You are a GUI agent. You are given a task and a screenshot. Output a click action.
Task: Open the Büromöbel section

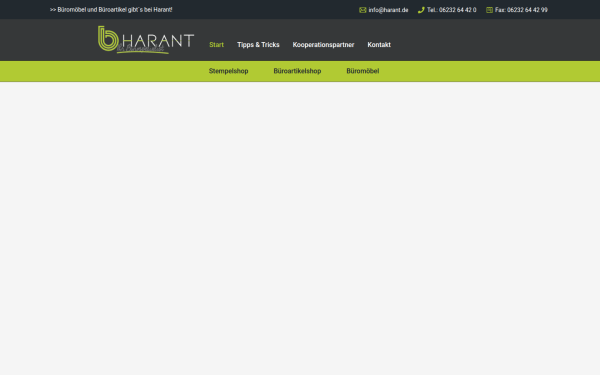coord(363,71)
